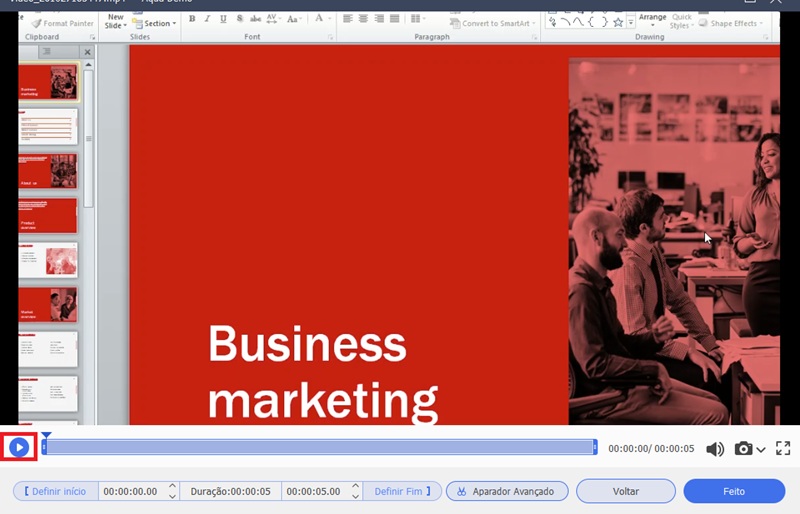Click the Format Painter tool

tap(62, 23)
